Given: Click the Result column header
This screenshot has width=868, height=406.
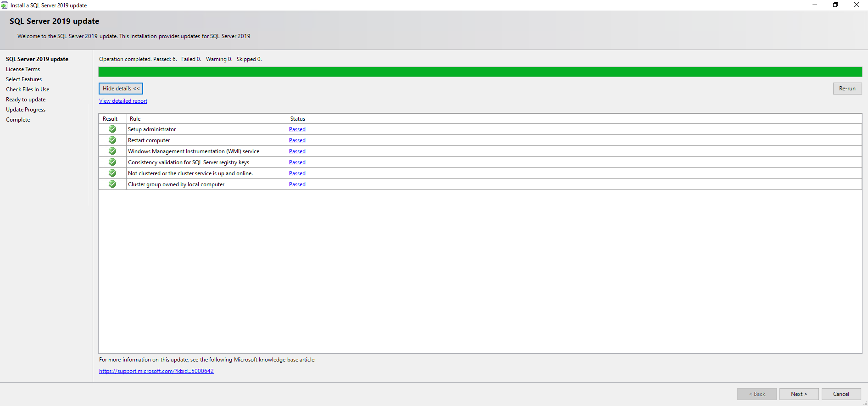Looking at the screenshot, I should tap(112, 119).
